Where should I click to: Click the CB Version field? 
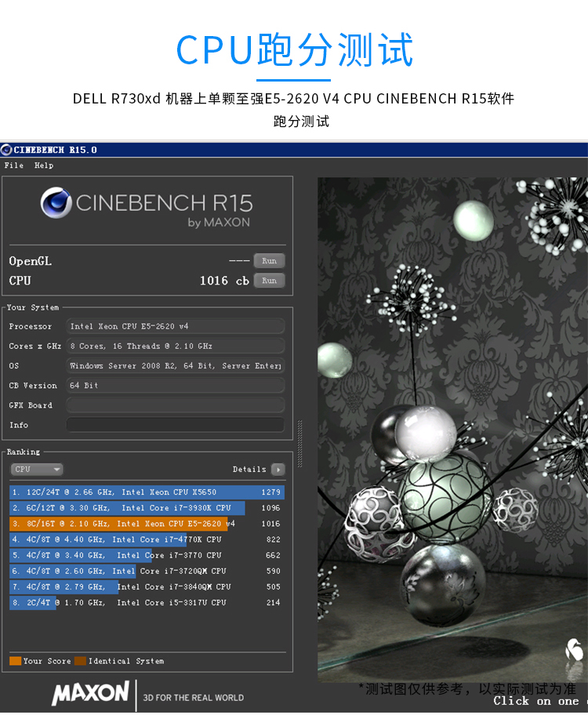[x=176, y=385]
